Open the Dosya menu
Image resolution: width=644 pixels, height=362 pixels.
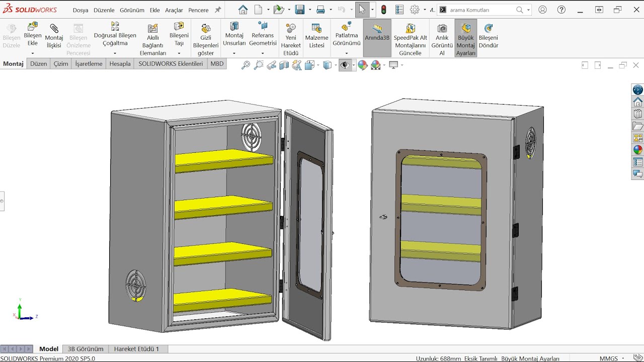click(80, 10)
